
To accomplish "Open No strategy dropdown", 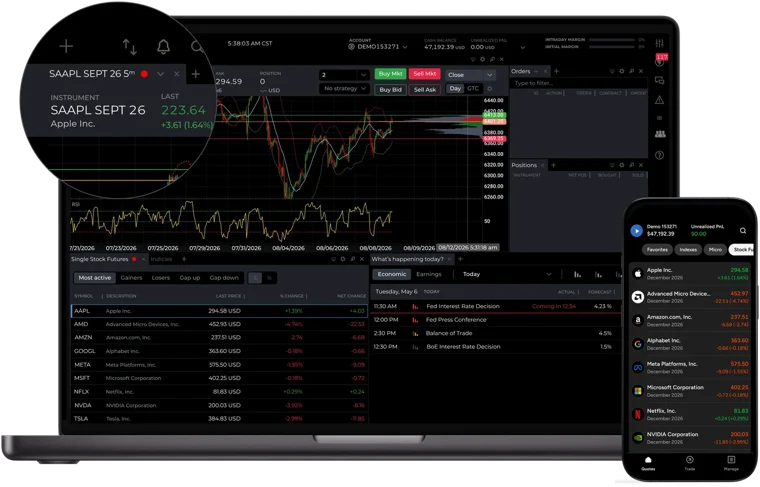I will point(344,89).
